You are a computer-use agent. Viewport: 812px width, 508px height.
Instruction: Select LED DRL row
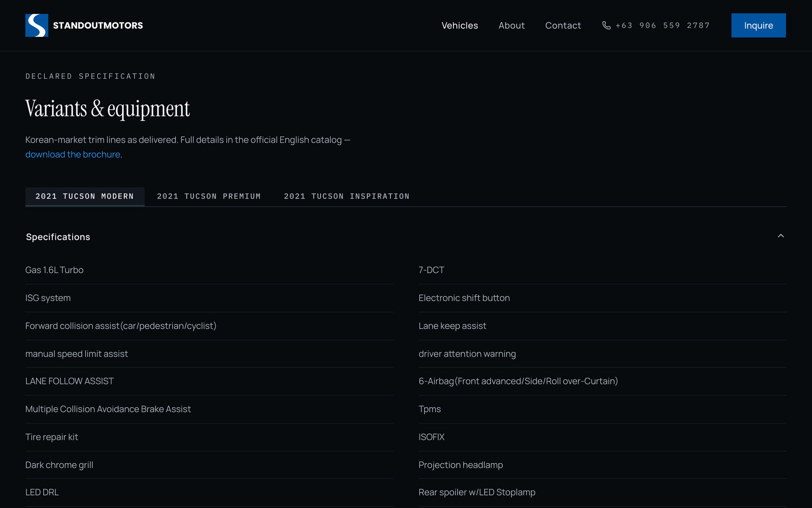coord(209,492)
